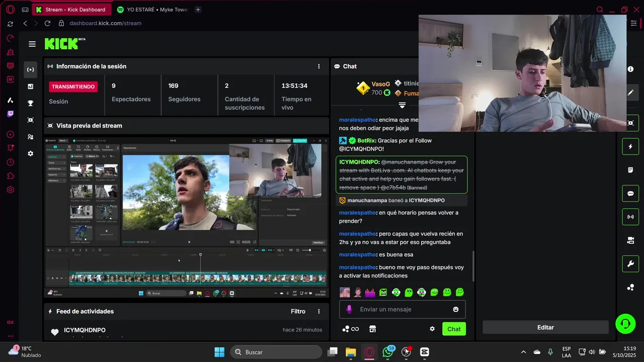The height and width of the screenshot is (362, 644).
Task: Reload the dashboard page
Action: click(x=47, y=23)
